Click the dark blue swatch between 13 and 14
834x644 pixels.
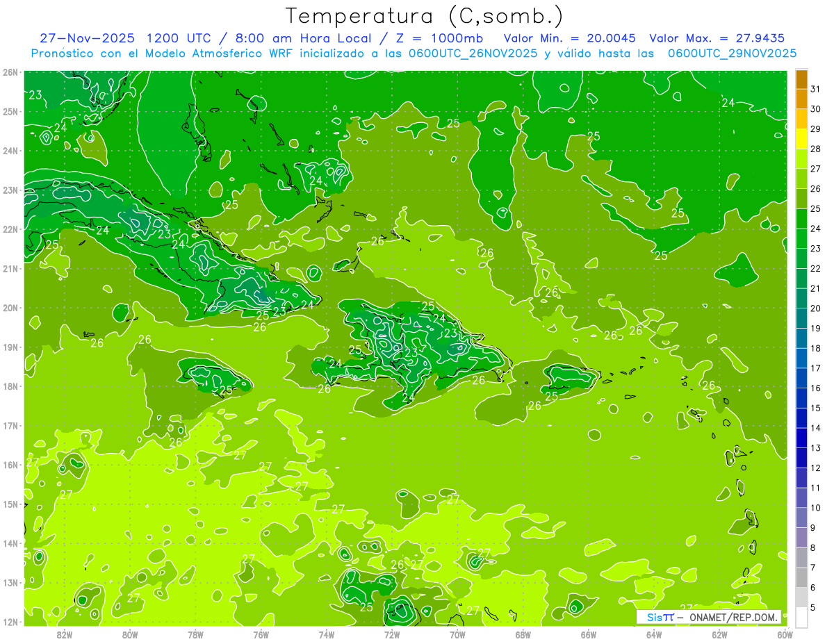tap(801, 438)
